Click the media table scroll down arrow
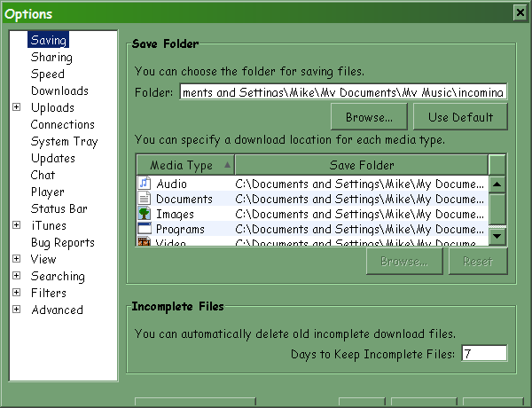The height and width of the screenshot is (408, 532). click(x=497, y=236)
